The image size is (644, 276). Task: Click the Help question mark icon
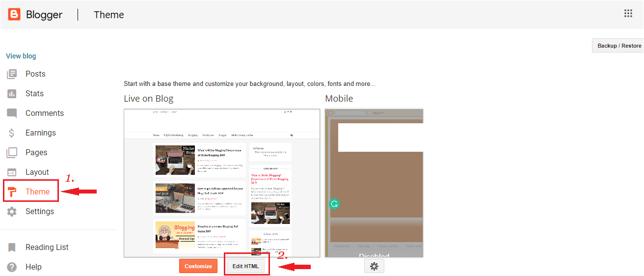coord(12,267)
